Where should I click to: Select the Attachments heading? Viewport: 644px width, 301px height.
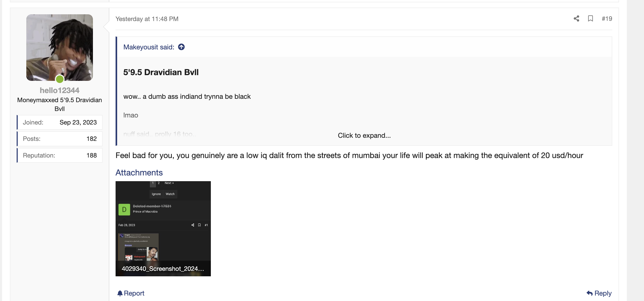point(139,173)
